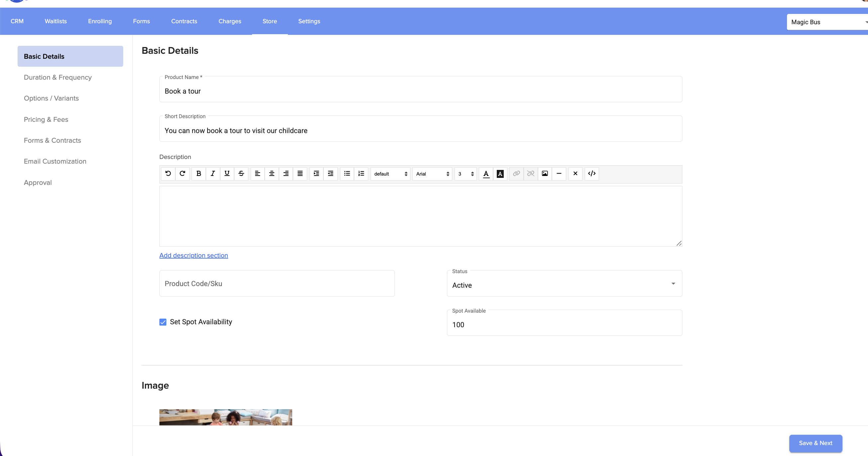Open the text highlight color picker
Image resolution: width=868 pixels, height=456 pixels.
(500, 174)
